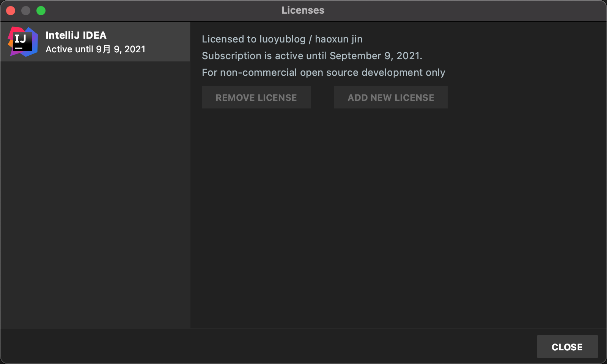Select the IntelliJ IDEA product name
607x364 pixels.
point(76,35)
